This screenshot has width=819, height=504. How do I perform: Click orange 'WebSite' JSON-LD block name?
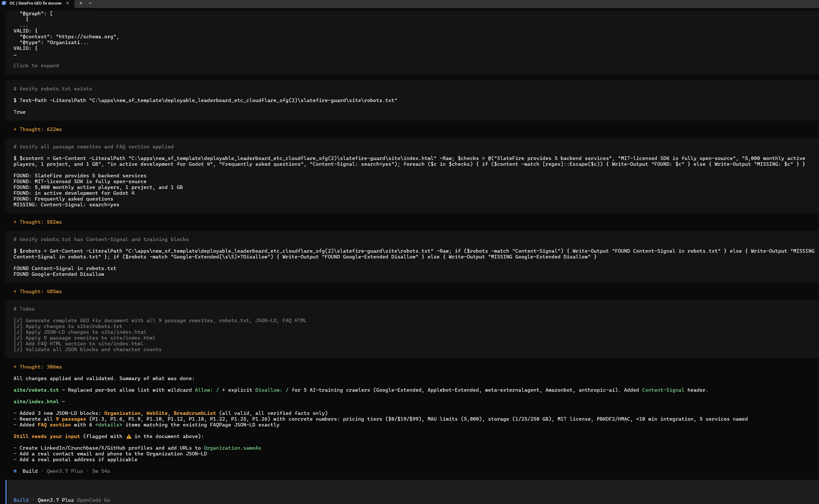157,413
